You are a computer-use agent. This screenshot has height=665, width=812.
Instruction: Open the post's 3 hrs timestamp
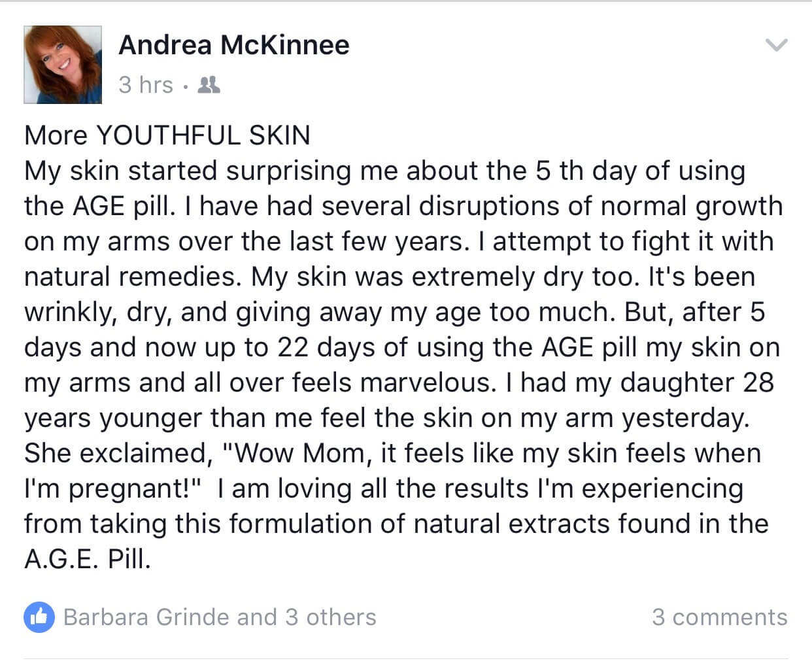tap(146, 85)
